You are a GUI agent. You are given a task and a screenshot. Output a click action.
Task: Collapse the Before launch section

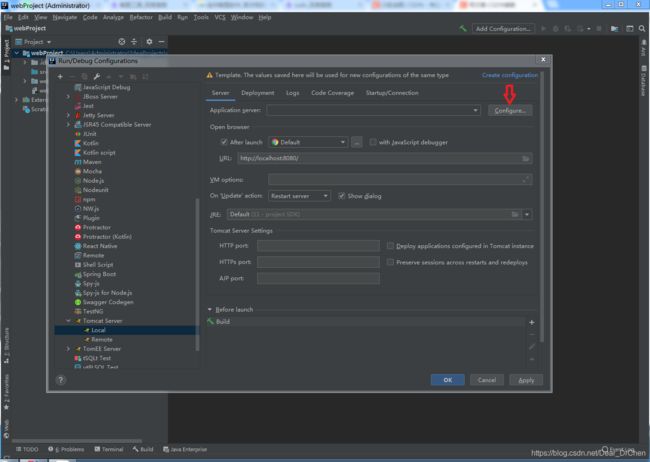[x=210, y=309]
